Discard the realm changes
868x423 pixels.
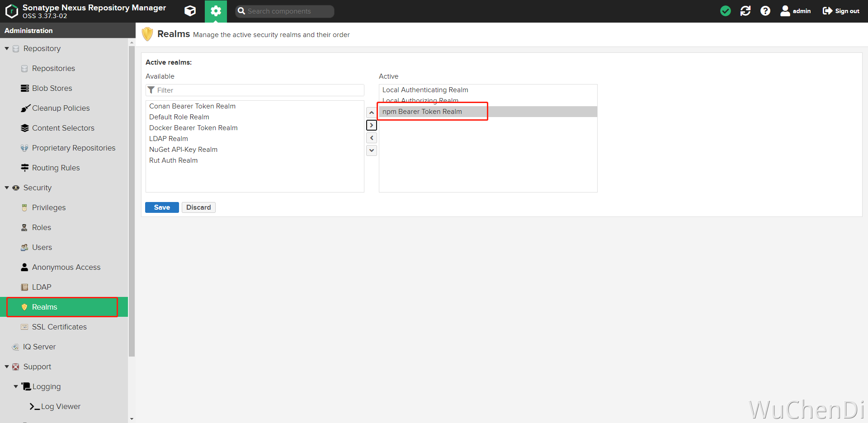click(x=198, y=207)
